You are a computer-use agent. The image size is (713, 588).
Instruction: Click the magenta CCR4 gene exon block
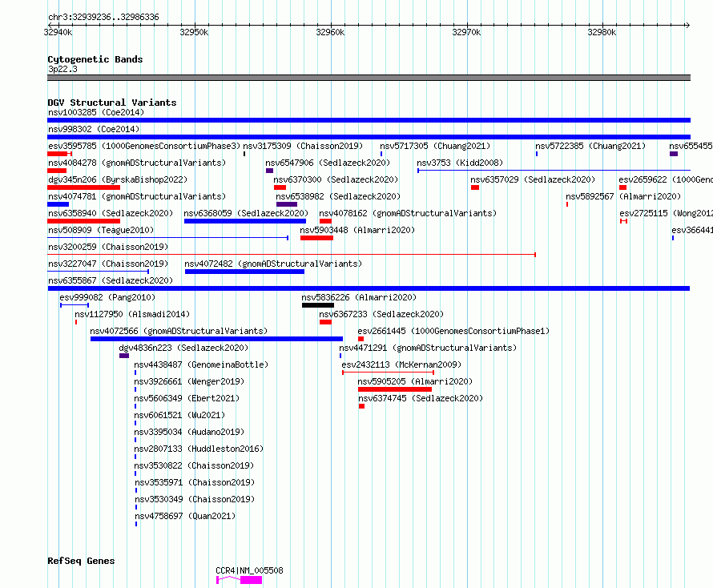(x=251, y=580)
